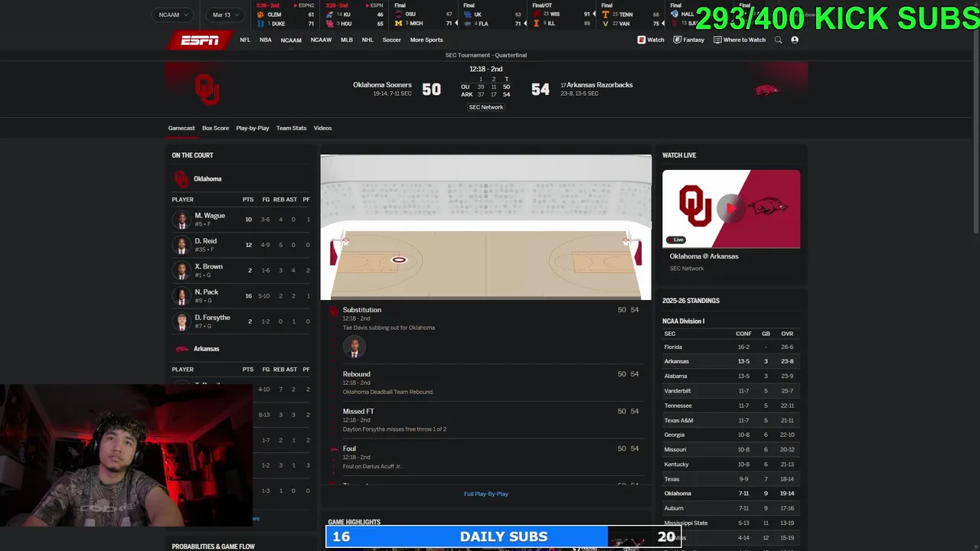
Task: Open the NCAAM league dropdown
Action: [x=174, y=15]
